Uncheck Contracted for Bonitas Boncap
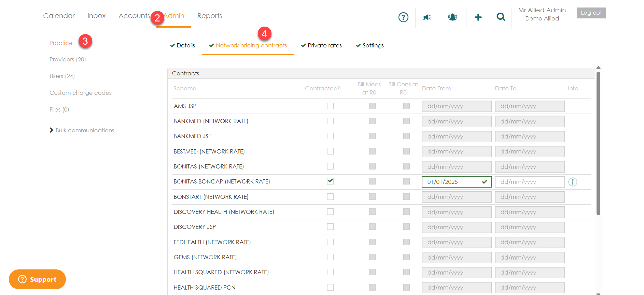The width and height of the screenshot is (644, 295). 330,181
